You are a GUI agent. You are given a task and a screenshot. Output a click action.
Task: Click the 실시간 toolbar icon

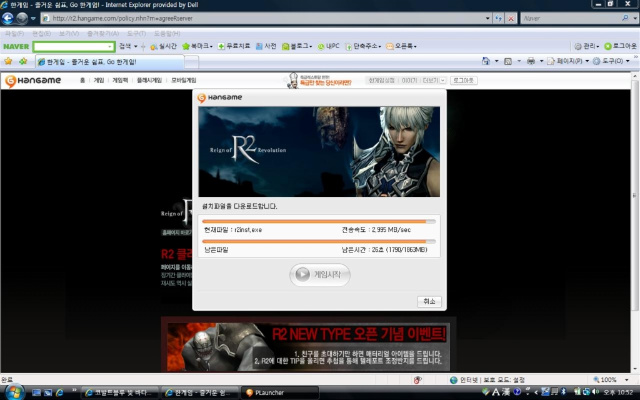163,47
